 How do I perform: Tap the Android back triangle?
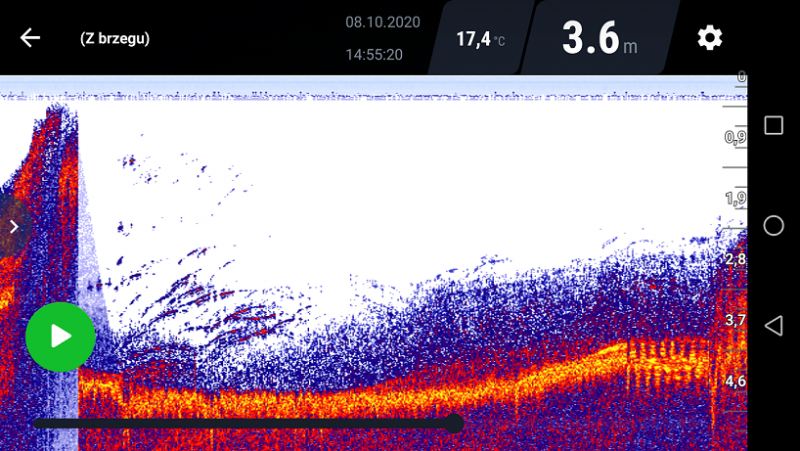pyautogui.click(x=773, y=326)
